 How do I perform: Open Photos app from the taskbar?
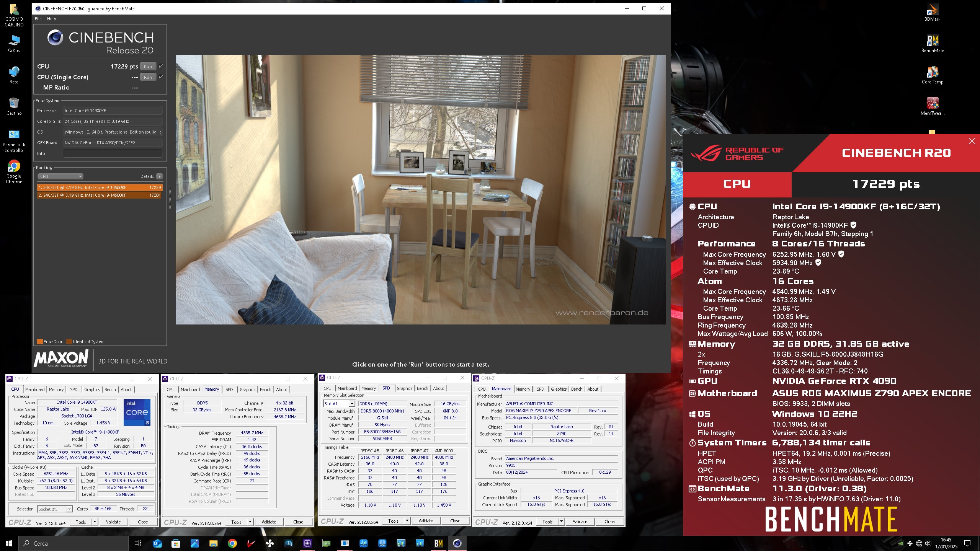[x=194, y=543]
